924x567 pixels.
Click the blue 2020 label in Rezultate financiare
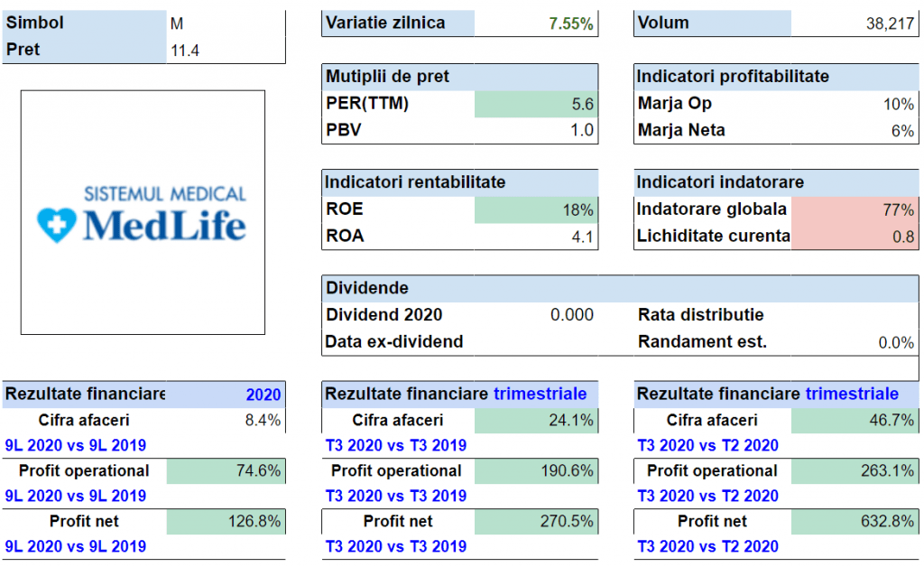(263, 395)
